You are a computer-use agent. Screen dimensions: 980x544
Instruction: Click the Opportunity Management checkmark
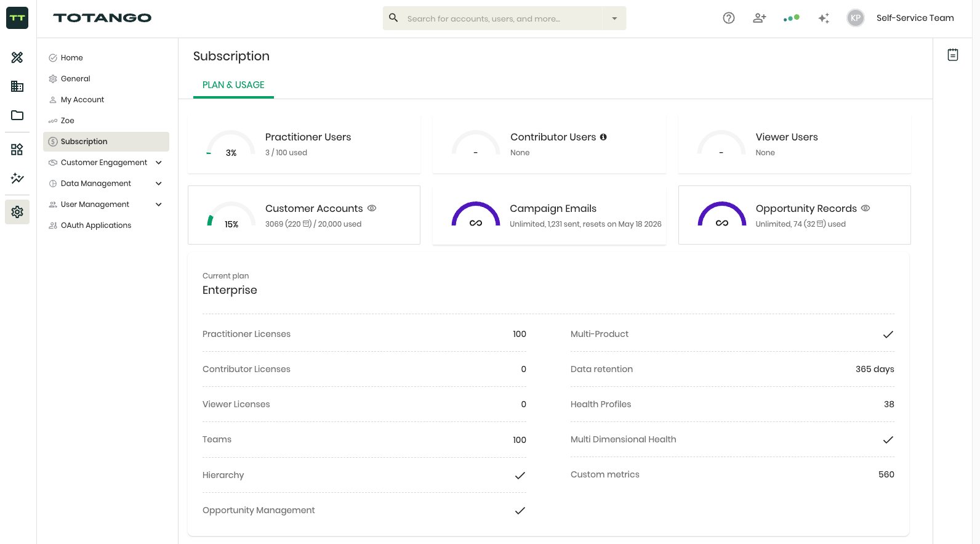coord(520,511)
